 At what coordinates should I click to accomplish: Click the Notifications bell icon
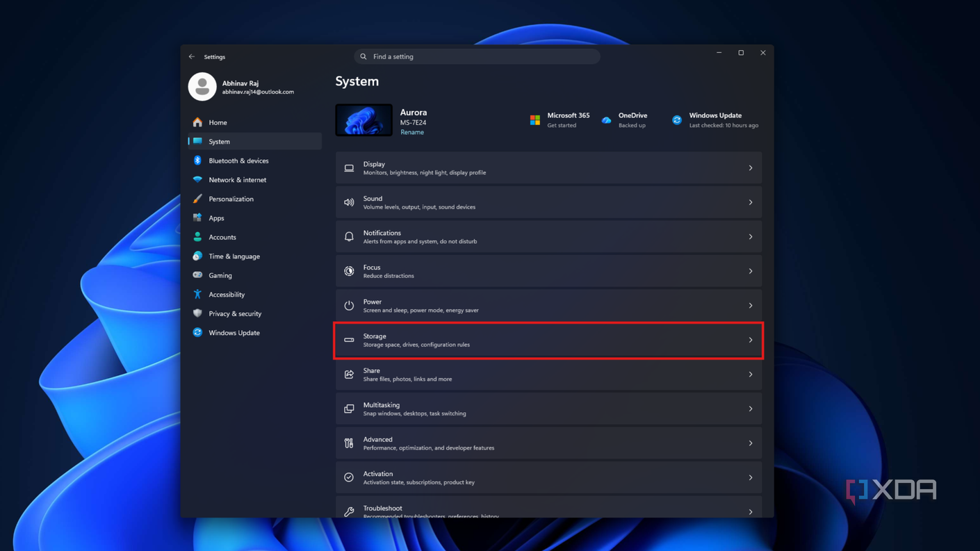(x=349, y=237)
